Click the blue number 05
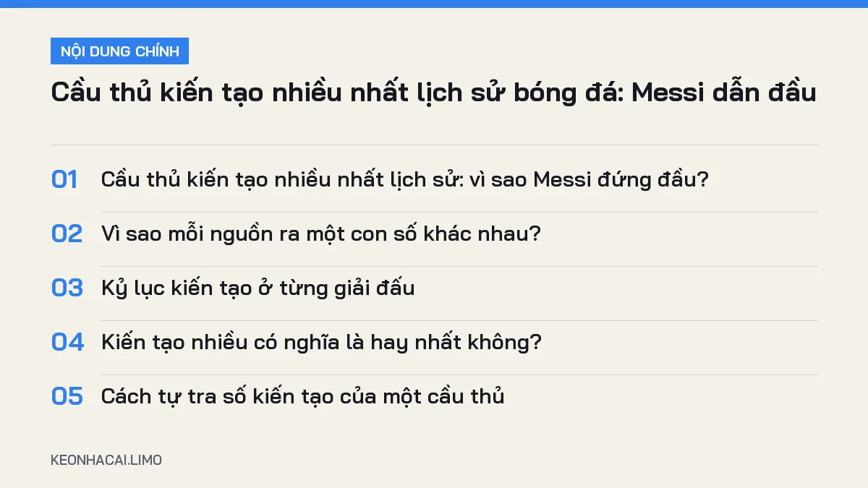The width and height of the screenshot is (868, 488). click(x=67, y=396)
